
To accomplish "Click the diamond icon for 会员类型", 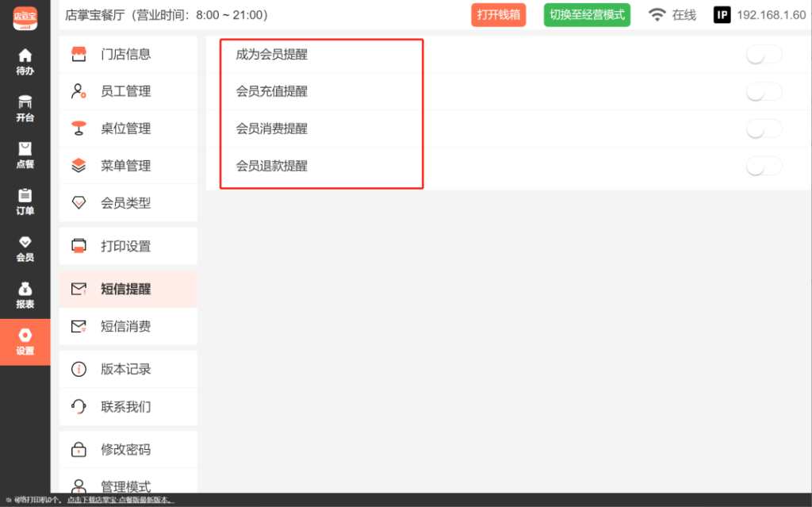I will pyautogui.click(x=79, y=202).
